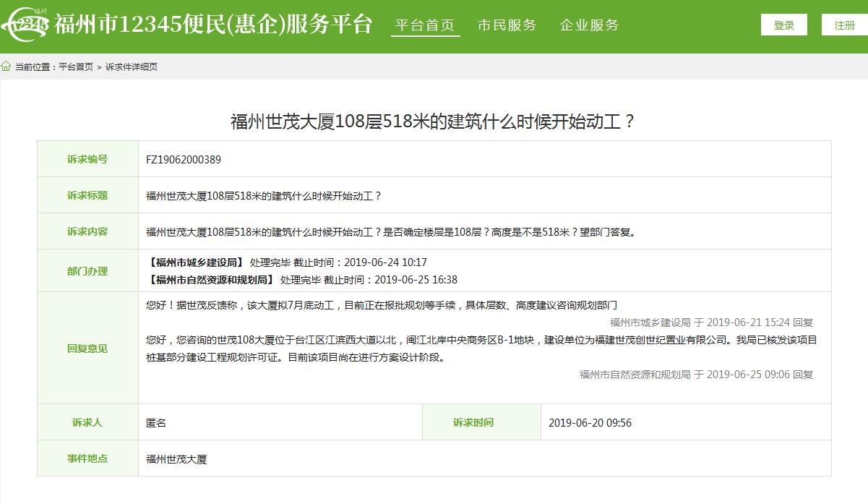Click the 注册 button
868x504 pixels.
click(845, 25)
